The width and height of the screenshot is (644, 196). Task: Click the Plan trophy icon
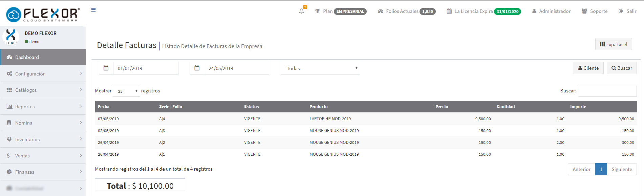coord(318,11)
